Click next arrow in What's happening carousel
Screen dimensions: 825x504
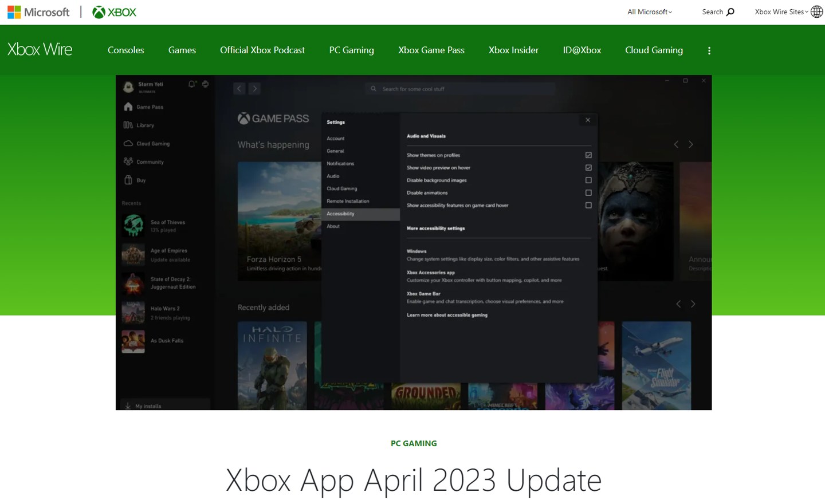pyautogui.click(x=691, y=145)
